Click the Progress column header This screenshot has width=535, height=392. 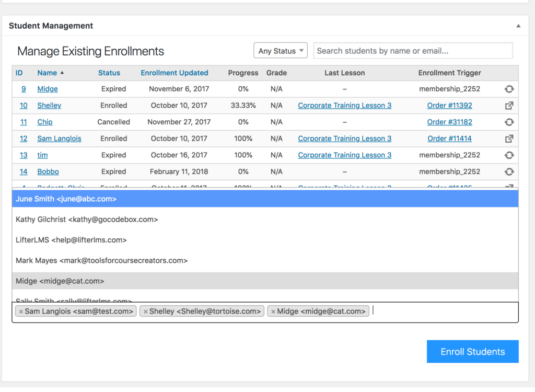pyautogui.click(x=243, y=73)
